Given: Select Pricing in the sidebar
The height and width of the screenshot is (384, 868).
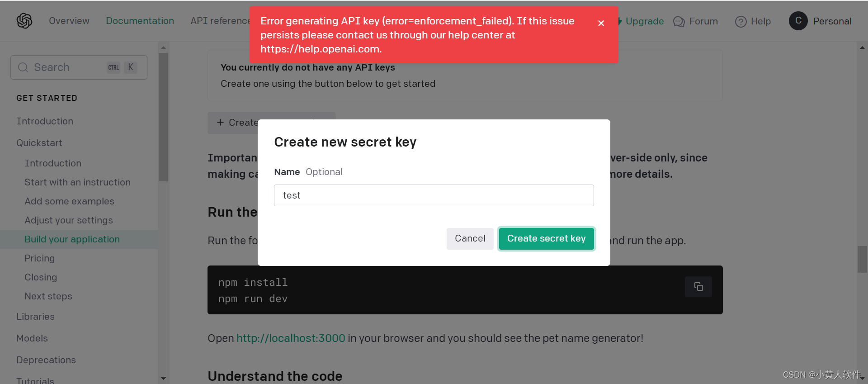Looking at the screenshot, I should 39,258.
